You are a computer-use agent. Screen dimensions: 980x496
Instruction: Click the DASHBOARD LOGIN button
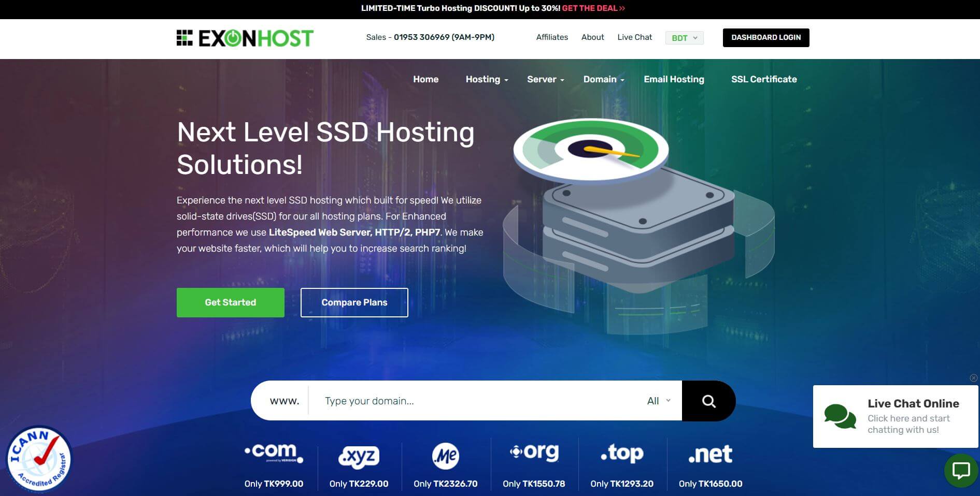(x=766, y=38)
